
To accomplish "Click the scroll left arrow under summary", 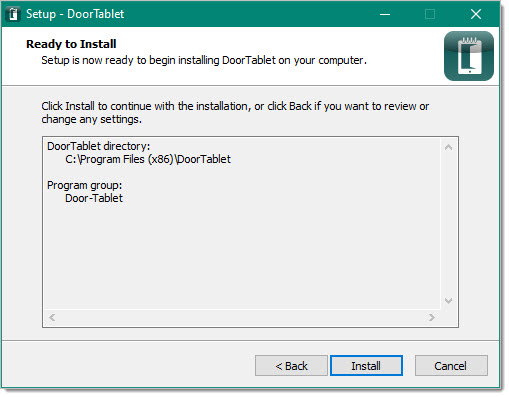I will pyautogui.click(x=52, y=317).
